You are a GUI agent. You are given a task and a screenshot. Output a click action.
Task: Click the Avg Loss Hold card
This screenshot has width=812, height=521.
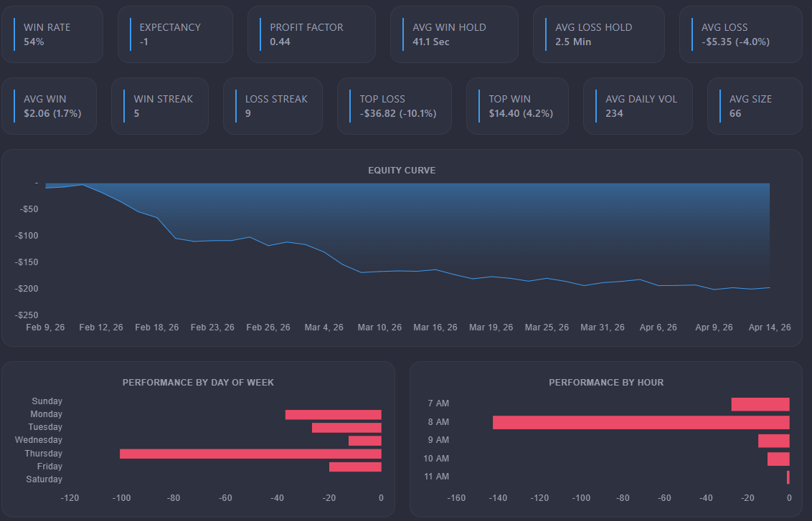click(598, 34)
